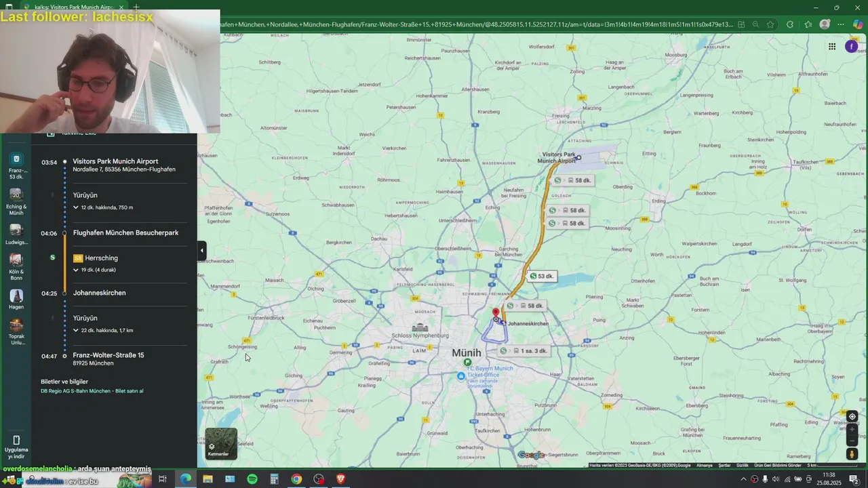This screenshot has height=488, width=868.
Task: Click the Gizlilik link in map footer
Action: [x=743, y=465]
